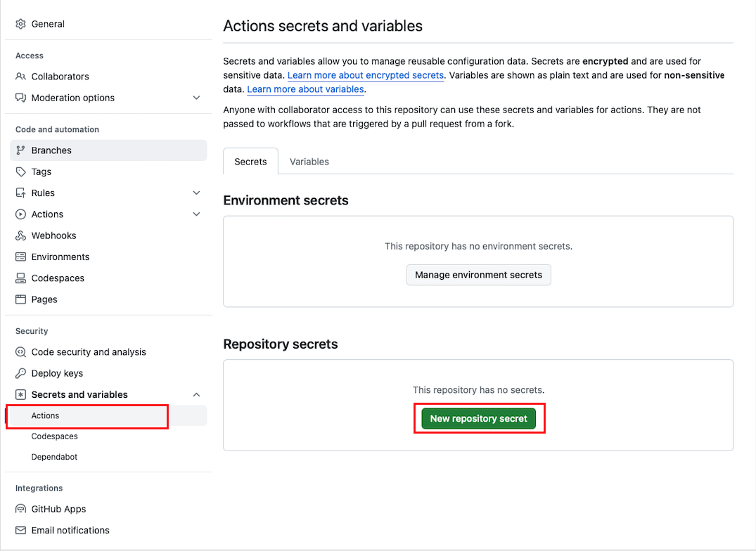This screenshot has height=551, width=756.
Task: Select Actions under Secrets and variables
Action: 108,415
